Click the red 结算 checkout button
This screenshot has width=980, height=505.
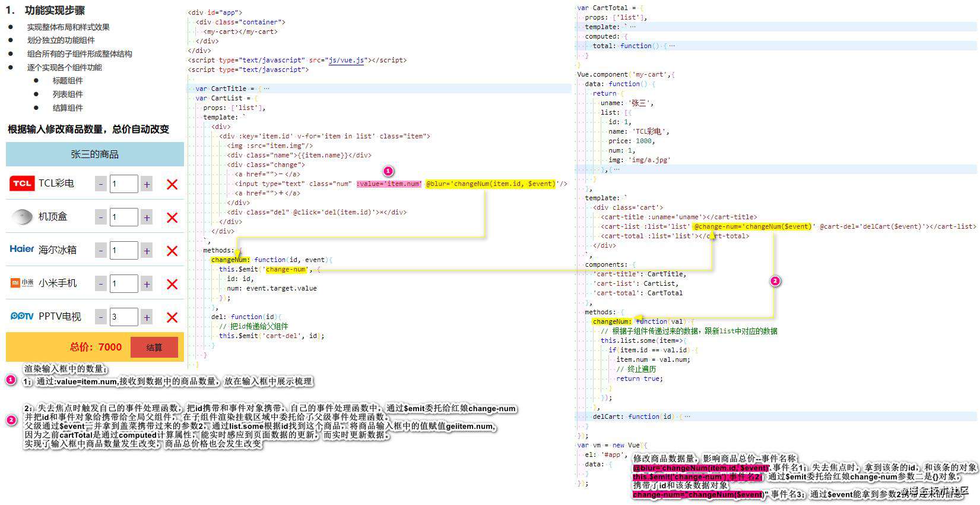coord(154,348)
